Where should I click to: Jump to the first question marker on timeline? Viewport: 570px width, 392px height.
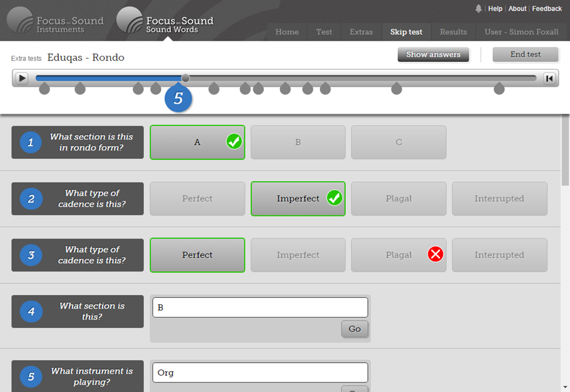44,88
